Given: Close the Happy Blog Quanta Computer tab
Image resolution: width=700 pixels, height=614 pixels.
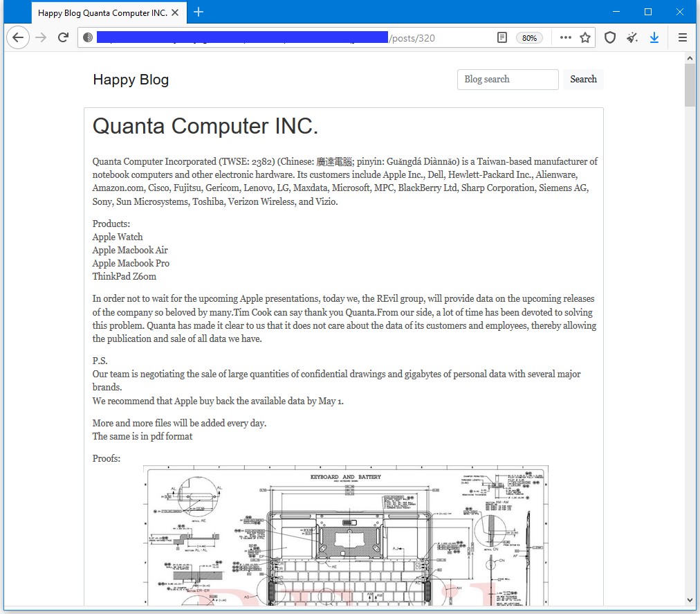Looking at the screenshot, I should pos(176,12).
